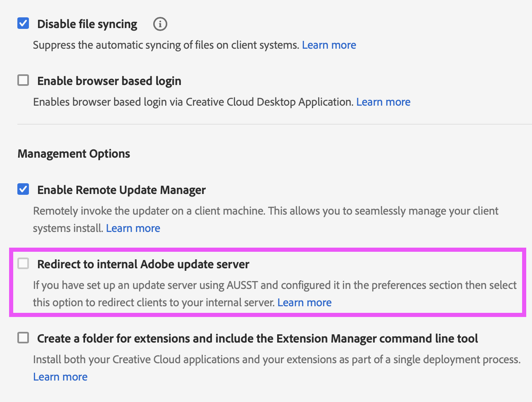Click the 'Install both your Creative Cloud applications' description
The image size is (532, 402).
click(x=276, y=359)
